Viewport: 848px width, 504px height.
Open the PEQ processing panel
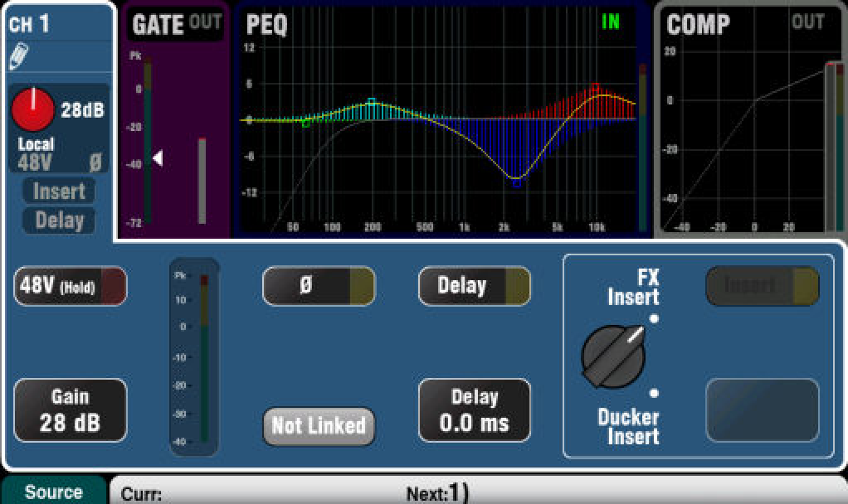coord(441,121)
